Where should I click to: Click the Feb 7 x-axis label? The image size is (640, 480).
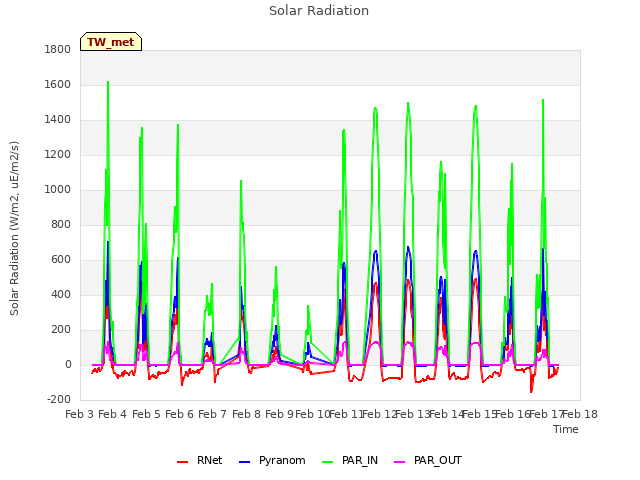tap(213, 415)
